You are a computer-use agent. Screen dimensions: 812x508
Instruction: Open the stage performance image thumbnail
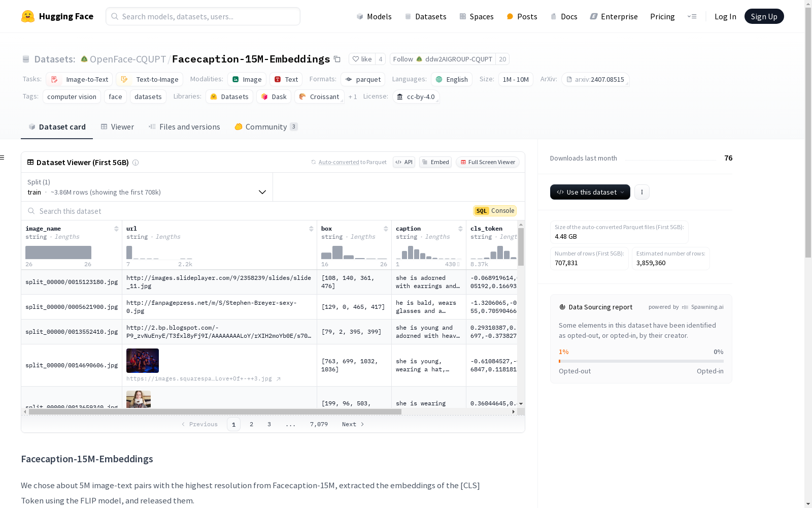pos(143,361)
